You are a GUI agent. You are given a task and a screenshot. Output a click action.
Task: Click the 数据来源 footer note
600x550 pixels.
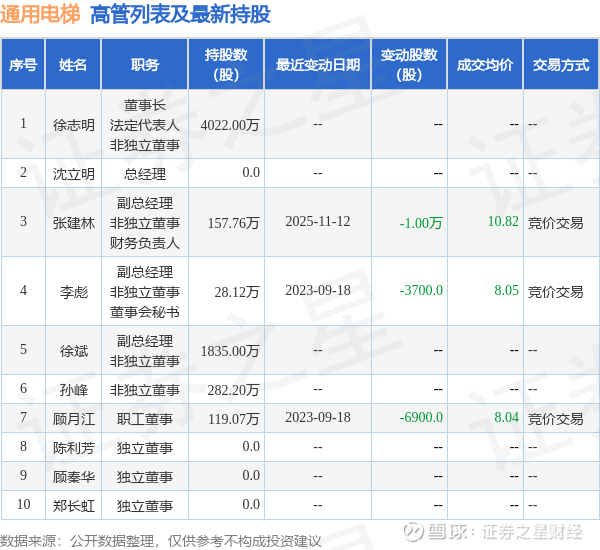pyautogui.click(x=161, y=541)
